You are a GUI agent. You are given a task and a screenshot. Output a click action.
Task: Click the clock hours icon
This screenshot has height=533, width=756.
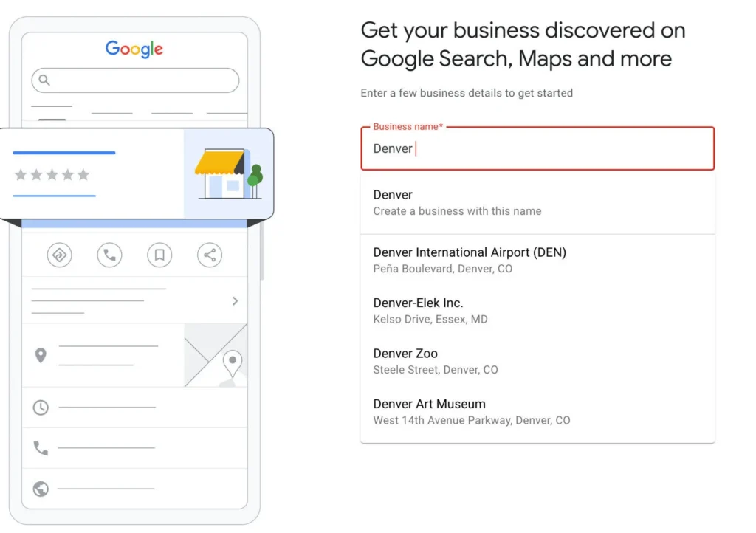(x=41, y=408)
